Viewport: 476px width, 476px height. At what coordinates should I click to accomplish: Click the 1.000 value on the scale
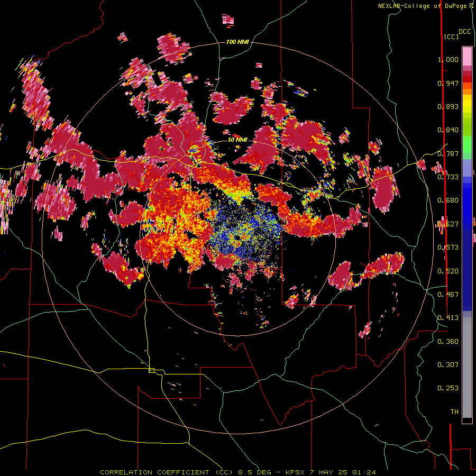448,59
